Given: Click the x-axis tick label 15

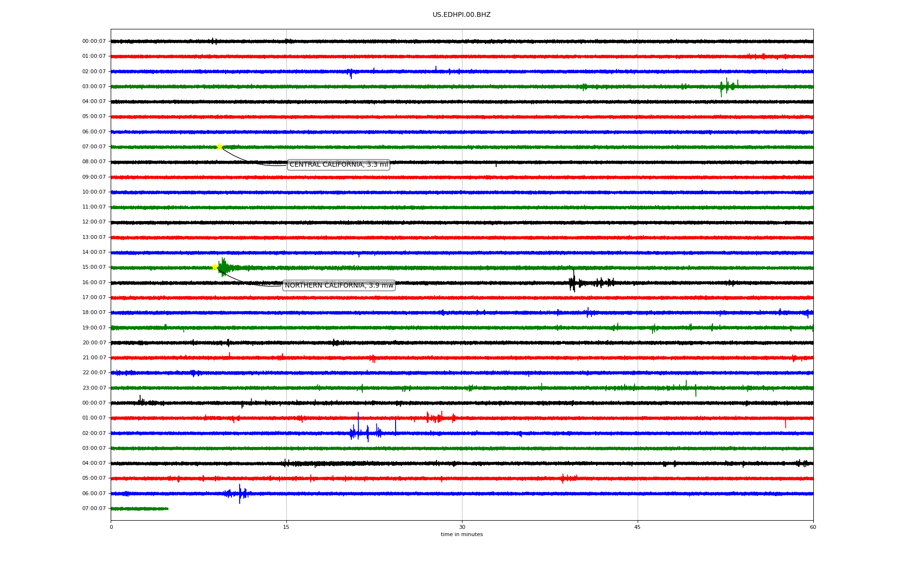Looking at the screenshot, I should (x=286, y=527).
